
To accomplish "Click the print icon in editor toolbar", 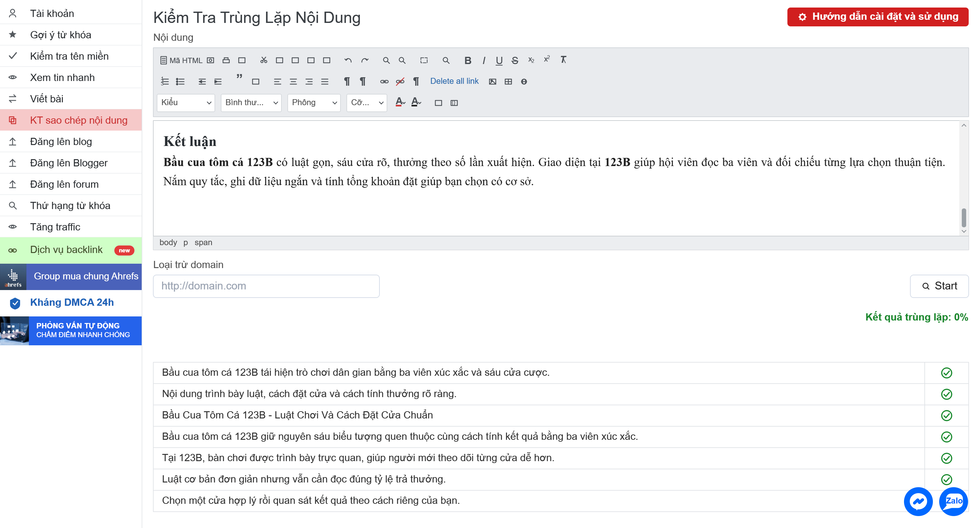I will (226, 61).
